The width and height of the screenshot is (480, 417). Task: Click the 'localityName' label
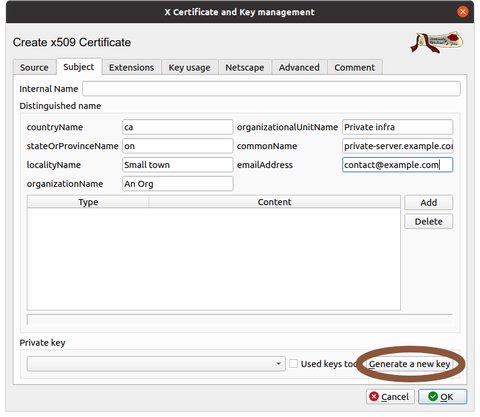pyautogui.click(x=54, y=165)
